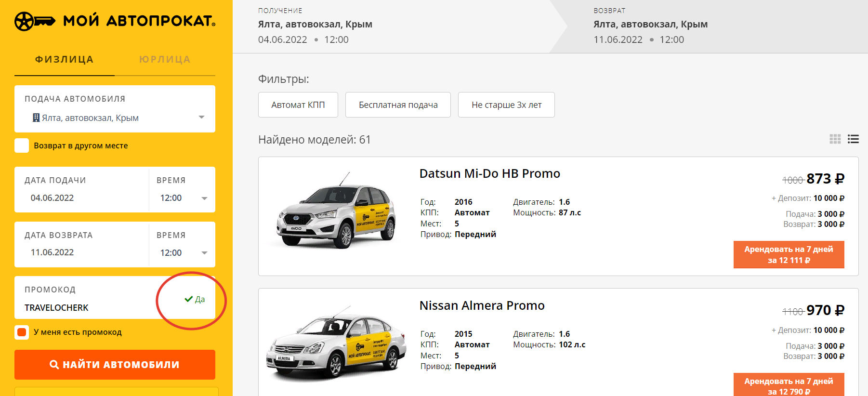Click the Datsun Mi-Do HB Promo title
Screen dimensions: 868x396
pyautogui.click(x=489, y=173)
